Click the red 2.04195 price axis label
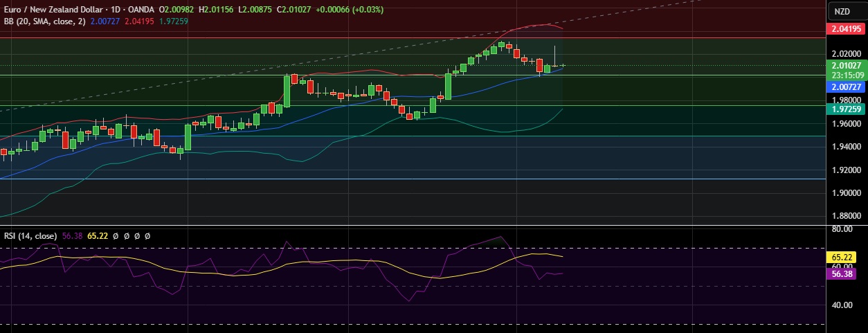 (x=846, y=29)
